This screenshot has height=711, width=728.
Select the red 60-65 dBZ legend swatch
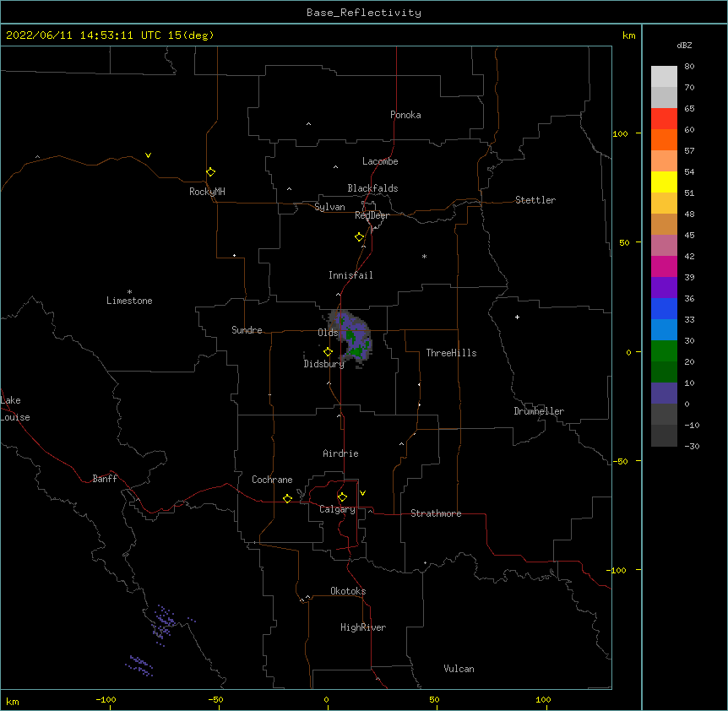point(664,118)
